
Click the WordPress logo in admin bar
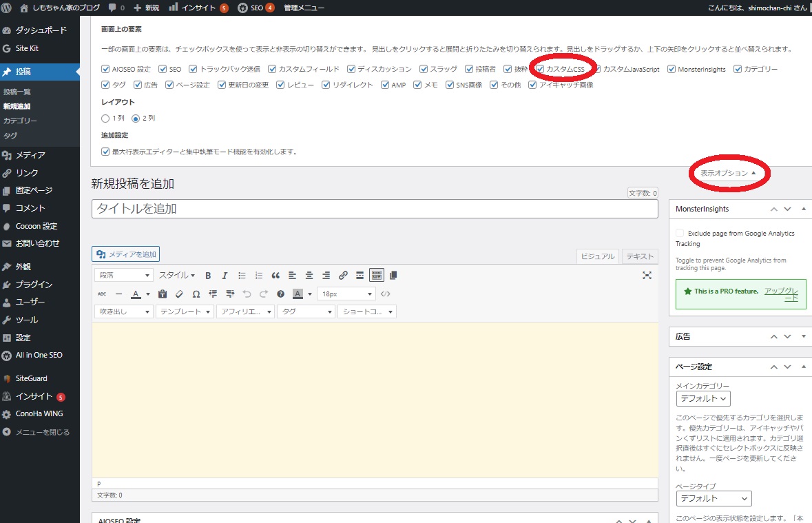point(7,8)
